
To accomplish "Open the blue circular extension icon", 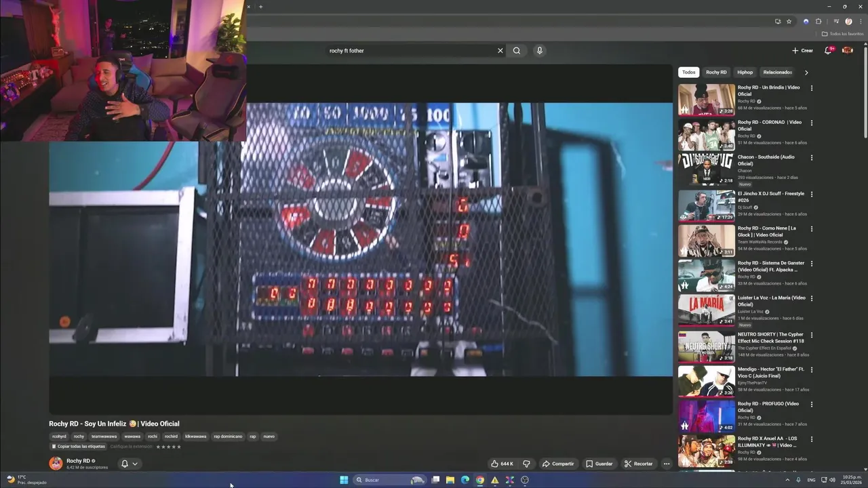I will [806, 22].
